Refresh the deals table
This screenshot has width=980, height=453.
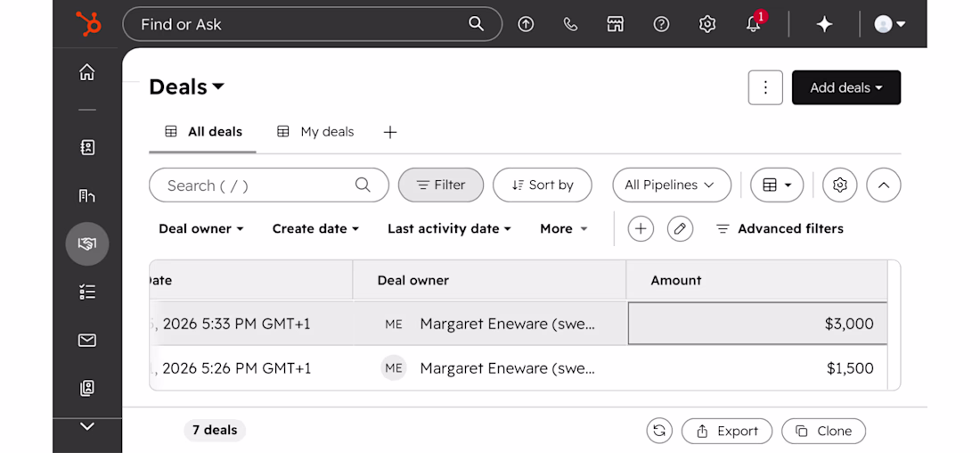click(658, 431)
